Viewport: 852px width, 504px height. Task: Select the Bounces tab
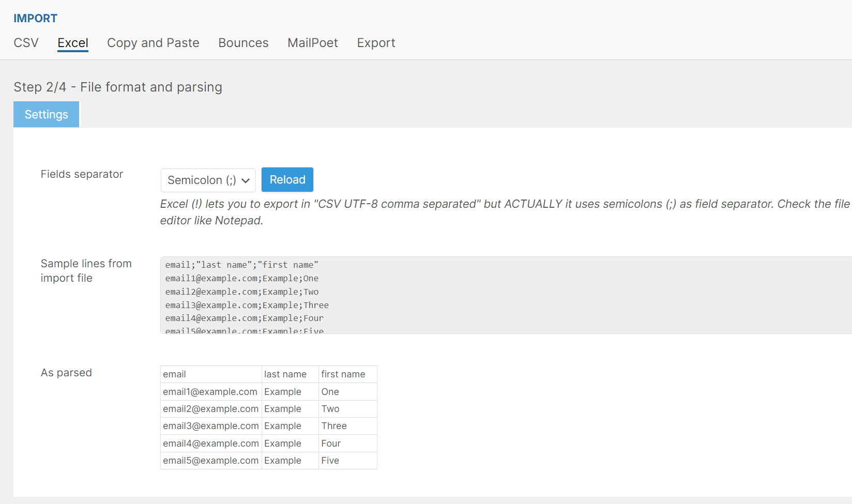[x=243, y=43]
